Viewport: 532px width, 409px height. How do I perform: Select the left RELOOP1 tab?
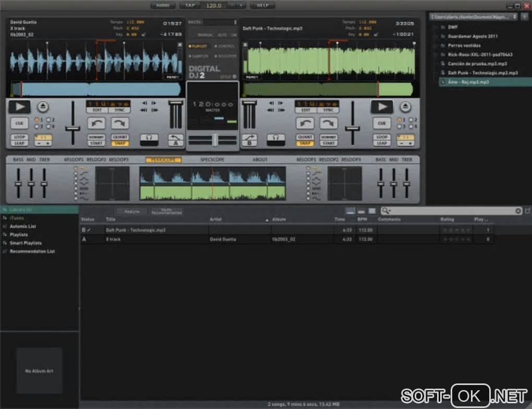(x=74, y=160)
